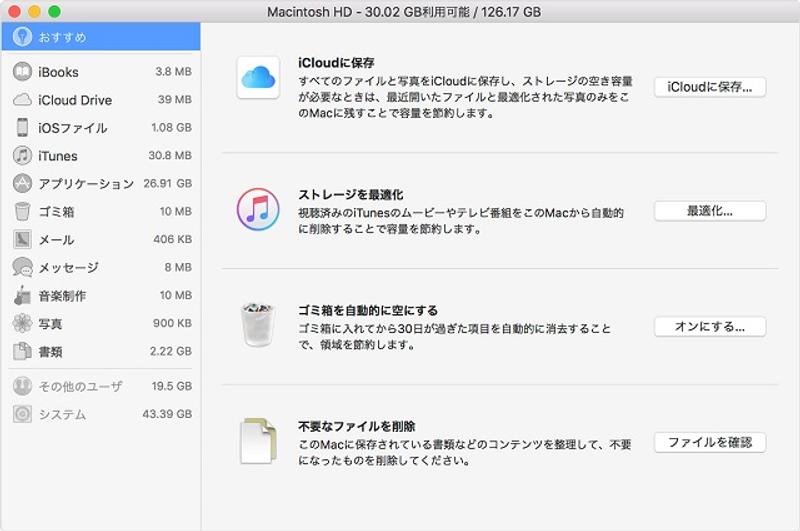Select アプリケーション in the sidebar
This screenshot has width=800, height=531.
(101, 183)
